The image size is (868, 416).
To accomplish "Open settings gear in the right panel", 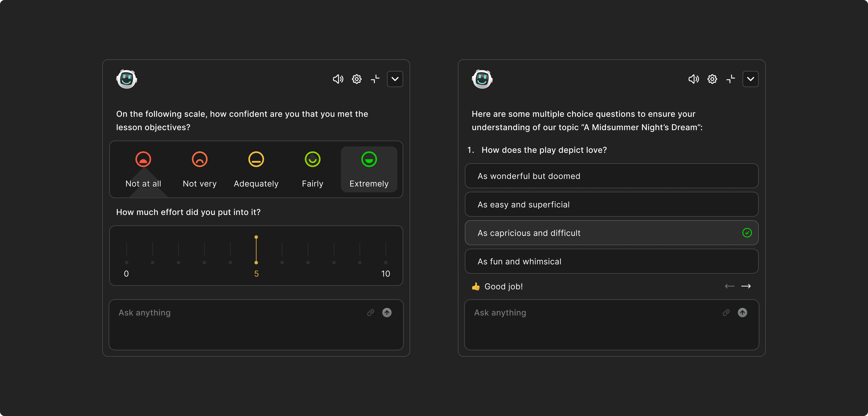I will pyautogui.click(x=712, y=79).
